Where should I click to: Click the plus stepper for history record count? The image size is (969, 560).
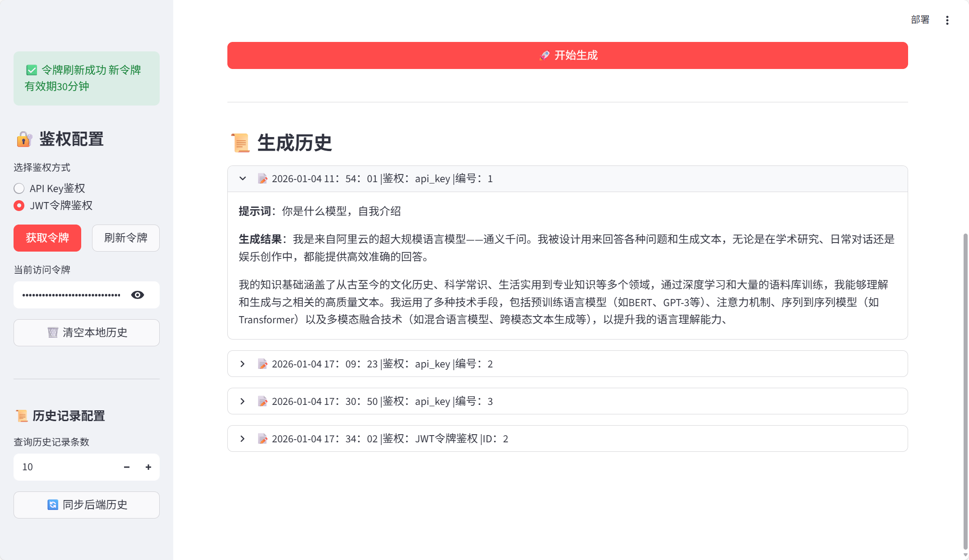point(148,467)
